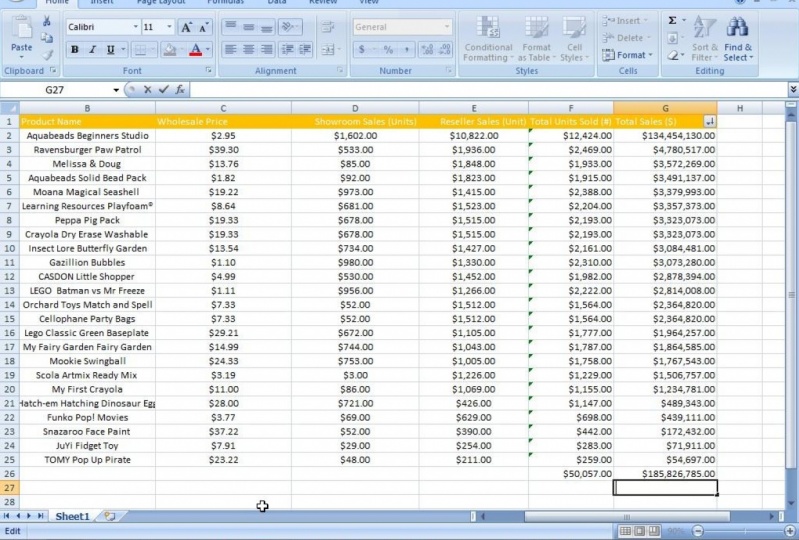The image size is (799, 540).
Task: Click the Cancel X in formula bar
Action: click(x=147, y=90)
